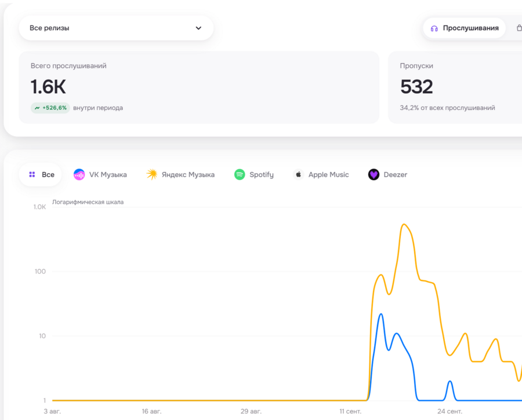Click the purple heart Deezer icon
This screenshot has height=420, width=522.
(374, 174)
